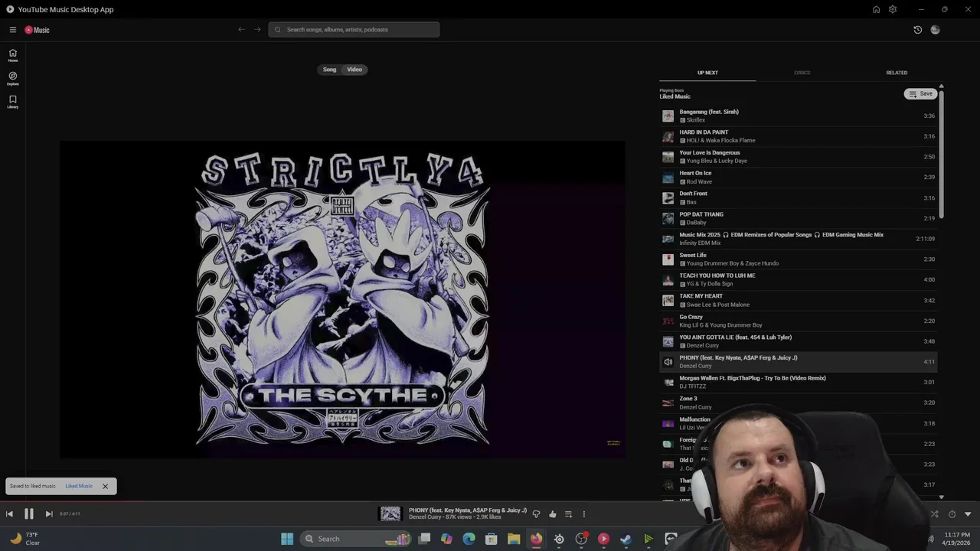Navigate forward with the right arrow
The width and height of the screenshot is (980, 551).
point(257,30)
